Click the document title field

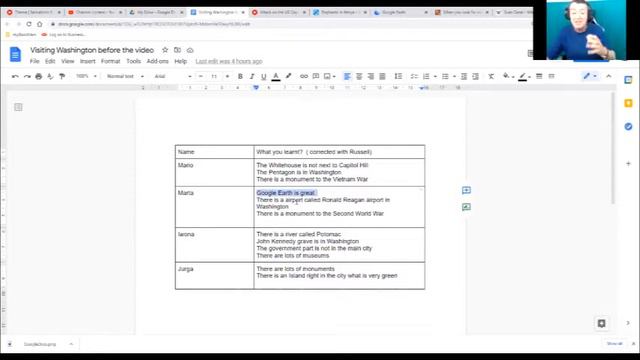pos(92,50)
